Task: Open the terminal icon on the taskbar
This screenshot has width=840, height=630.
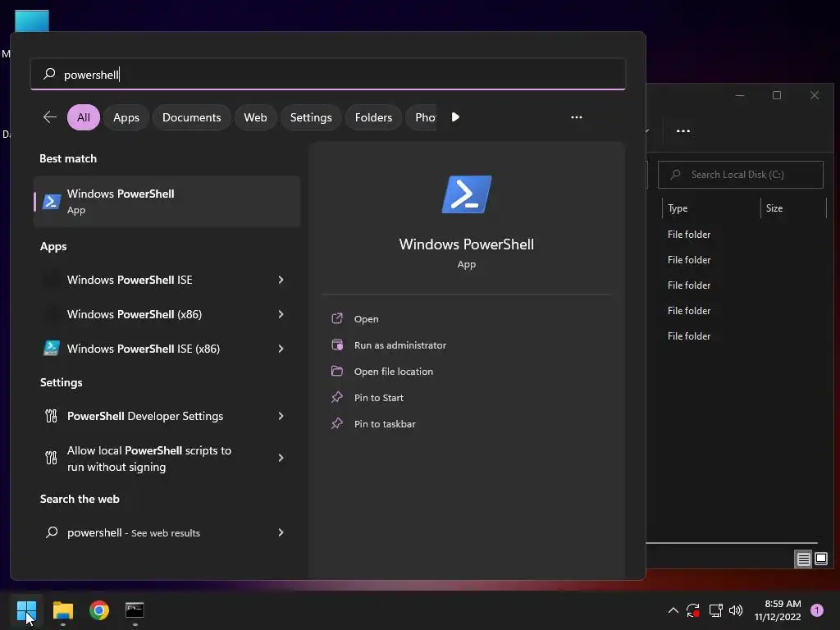Action: pos(135,609)
